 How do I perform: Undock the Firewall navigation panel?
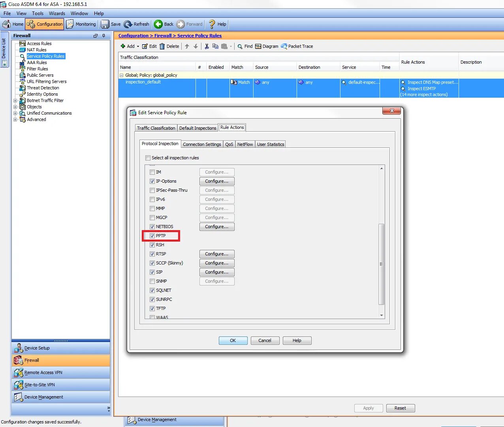click(95, 36)
